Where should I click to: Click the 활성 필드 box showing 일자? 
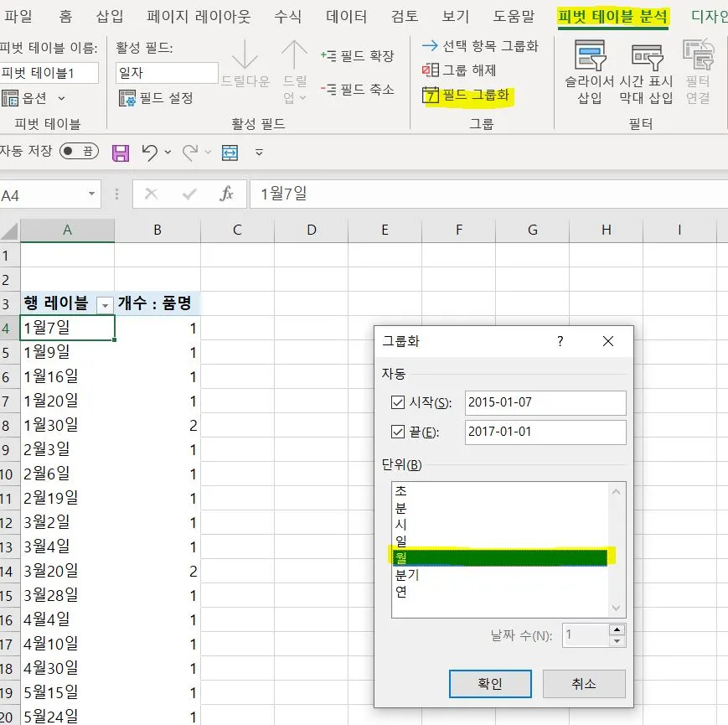[x=167, y=73]
